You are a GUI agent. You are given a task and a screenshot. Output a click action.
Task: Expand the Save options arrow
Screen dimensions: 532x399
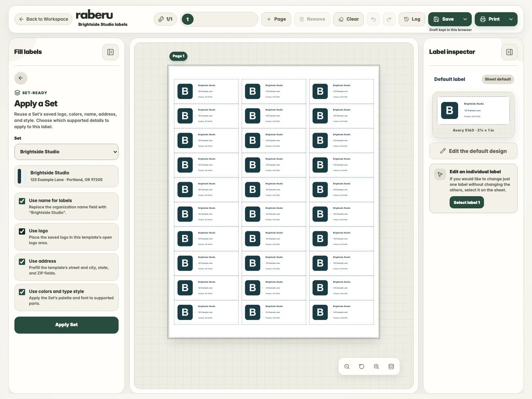click(x=465, y=19)
